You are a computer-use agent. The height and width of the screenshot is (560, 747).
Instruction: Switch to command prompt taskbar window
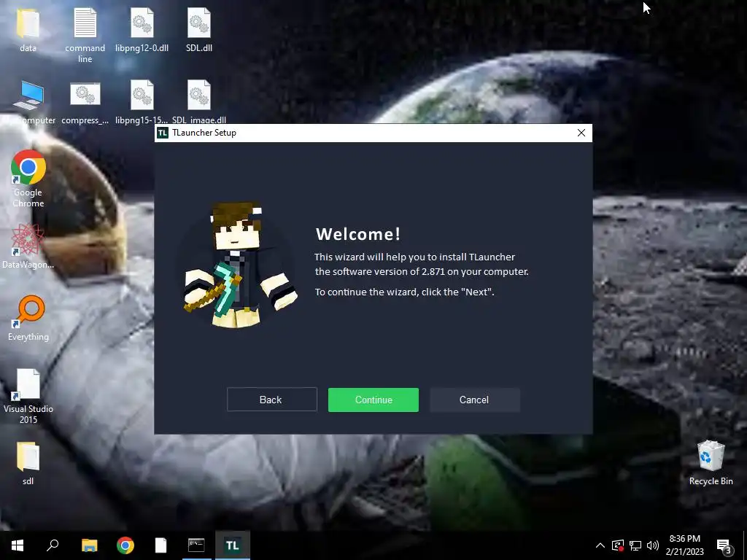[x=196, y=545]
